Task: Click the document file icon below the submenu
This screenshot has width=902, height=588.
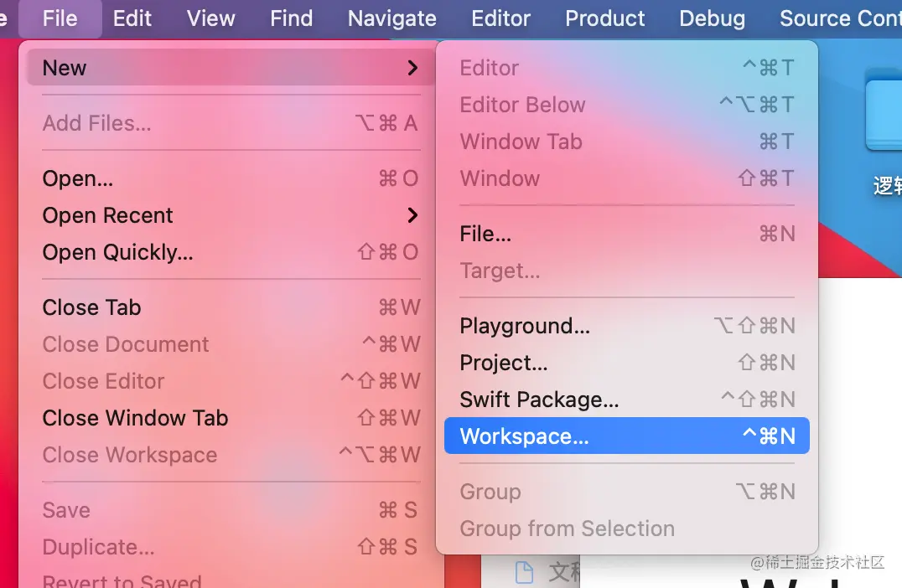Action: click(x=524, y=572)
